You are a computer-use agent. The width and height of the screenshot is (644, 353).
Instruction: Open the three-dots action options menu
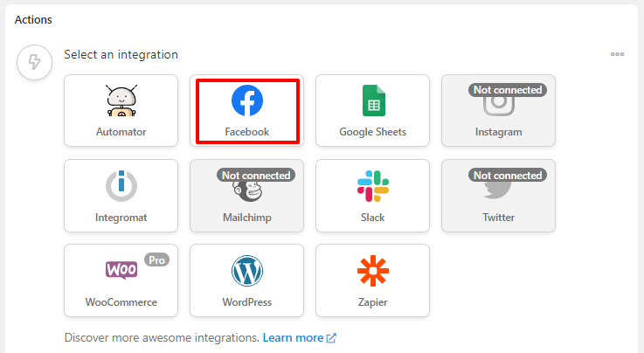coord(617,54)
